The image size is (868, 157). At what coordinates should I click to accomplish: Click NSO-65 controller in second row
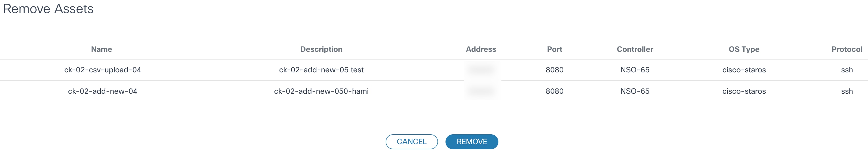(x=635, y=91)
